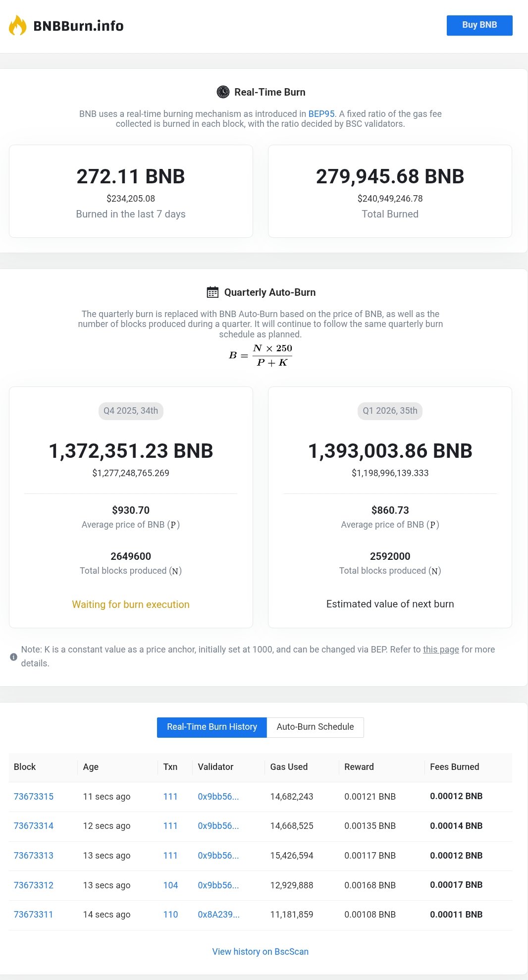Click the BNBBurn.info site title text
This screenshot has width=528, height=980.
[x=78, y=26]
